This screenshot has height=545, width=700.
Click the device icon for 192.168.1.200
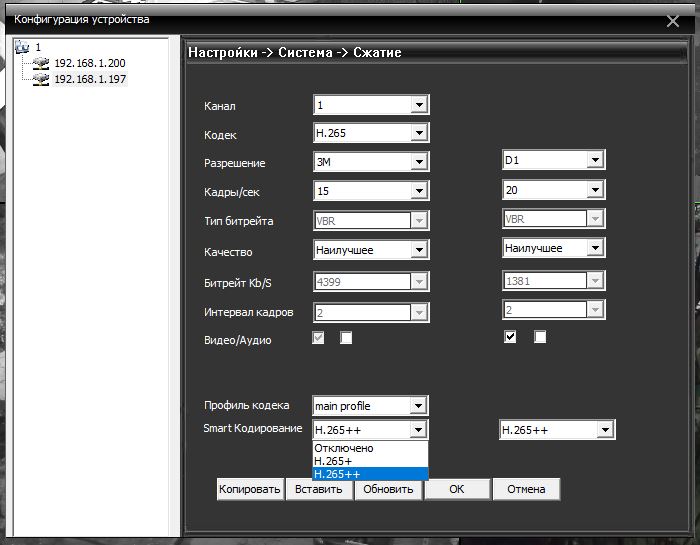tap(41, 63)
